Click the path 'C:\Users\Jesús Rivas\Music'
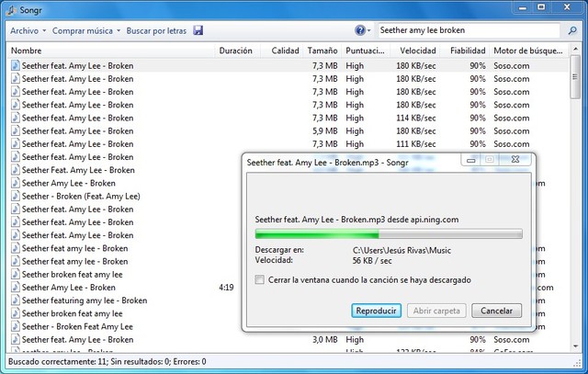Screen dimensions: 588x374 (401, 250)
